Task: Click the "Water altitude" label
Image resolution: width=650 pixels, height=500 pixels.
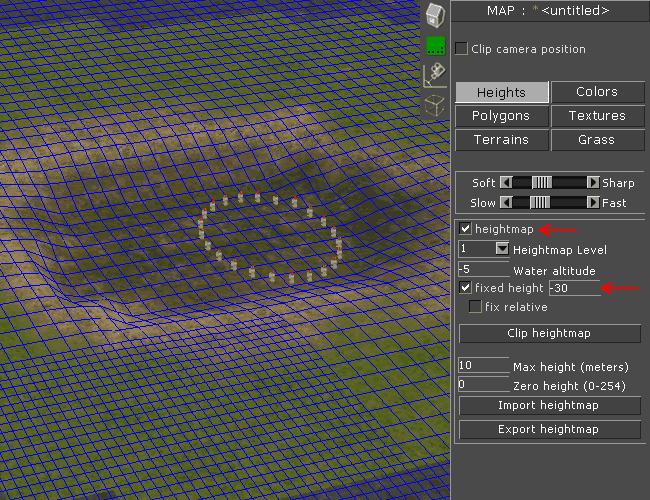Action: pos(554,271)
